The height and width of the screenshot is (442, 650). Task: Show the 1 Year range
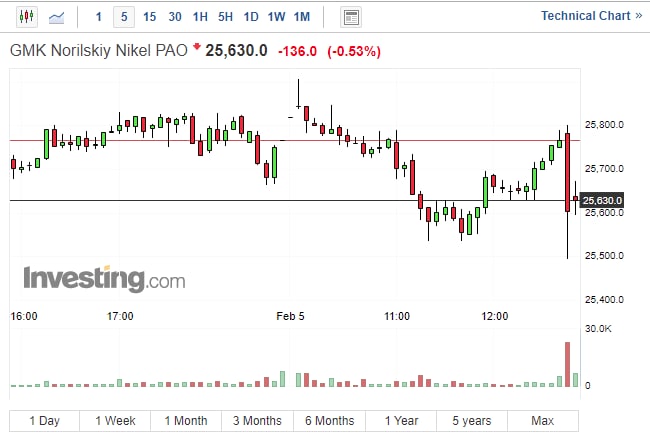point(401,421)
